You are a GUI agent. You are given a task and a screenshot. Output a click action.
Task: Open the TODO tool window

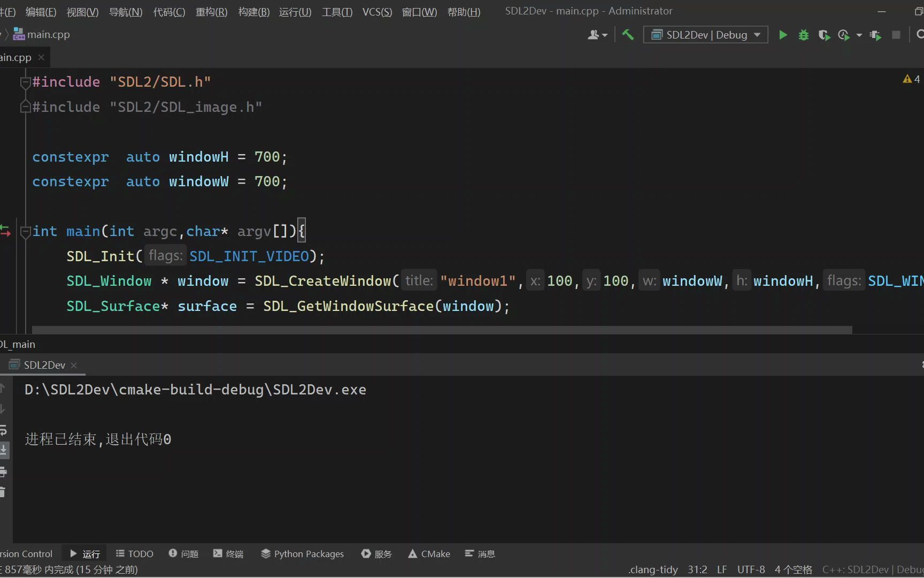[134, 554]
